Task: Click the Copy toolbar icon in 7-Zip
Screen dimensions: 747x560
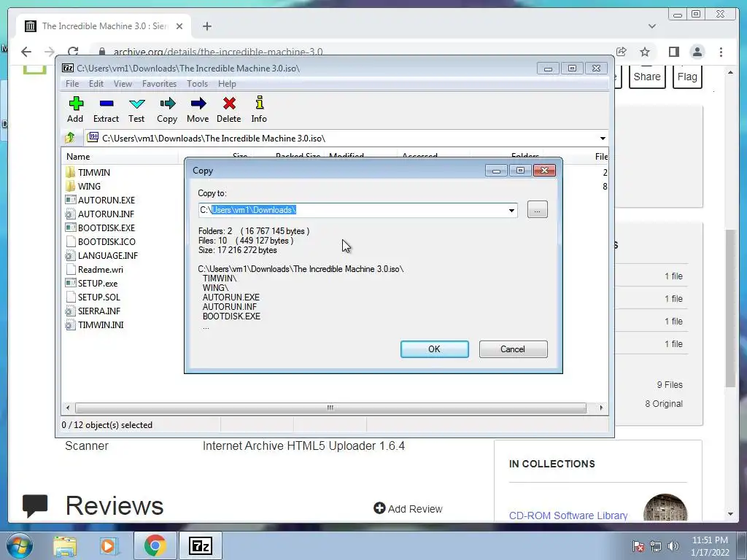Action: [167, 109]
